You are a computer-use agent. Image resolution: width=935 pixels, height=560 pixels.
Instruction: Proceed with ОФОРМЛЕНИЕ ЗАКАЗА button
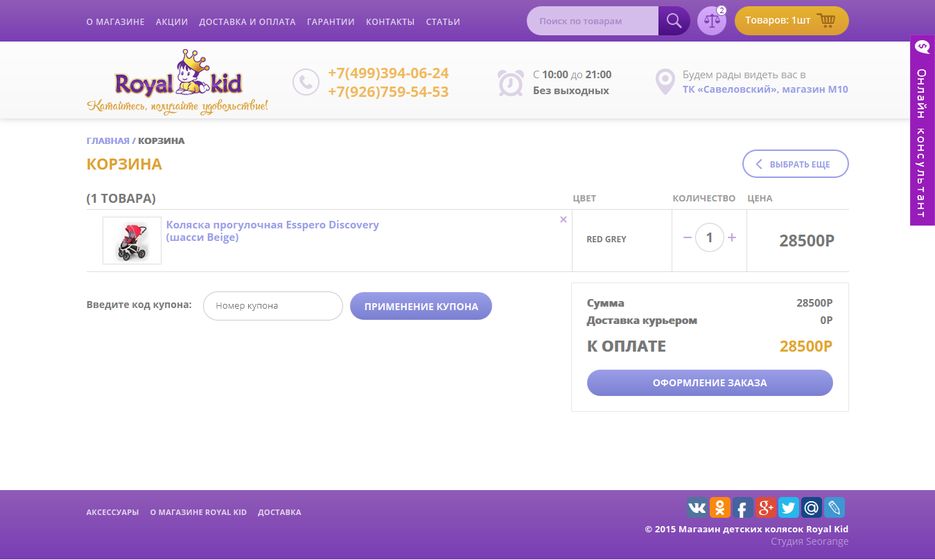[710, 383]
